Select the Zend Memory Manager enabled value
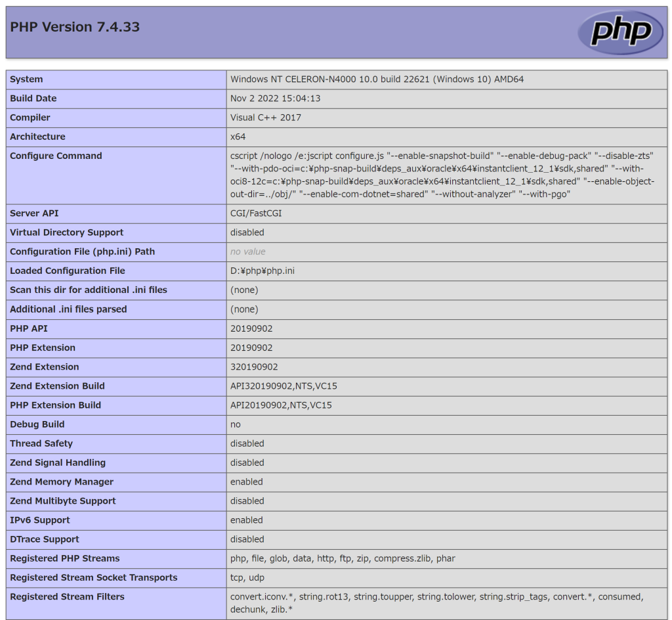672x620 pixels. [x=247, y=482]
